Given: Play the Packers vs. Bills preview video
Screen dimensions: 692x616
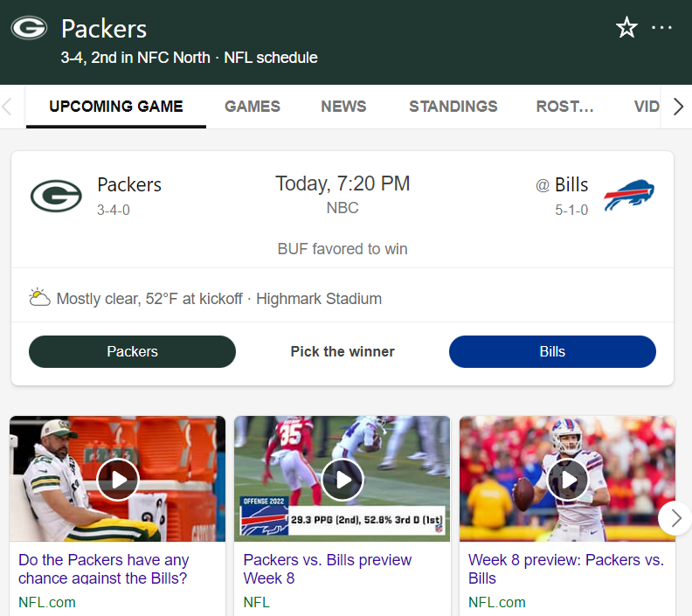Looking at the screenshot, I should [343, 480].
